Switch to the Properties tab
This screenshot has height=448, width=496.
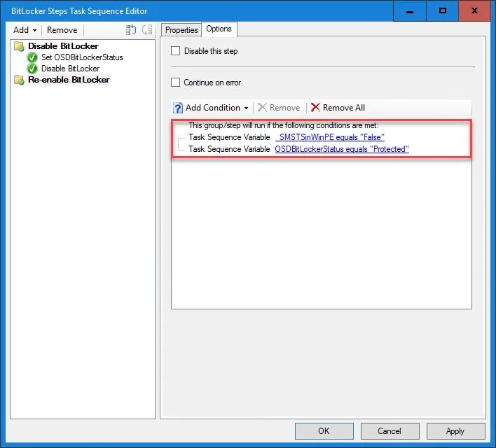point(181,30)
